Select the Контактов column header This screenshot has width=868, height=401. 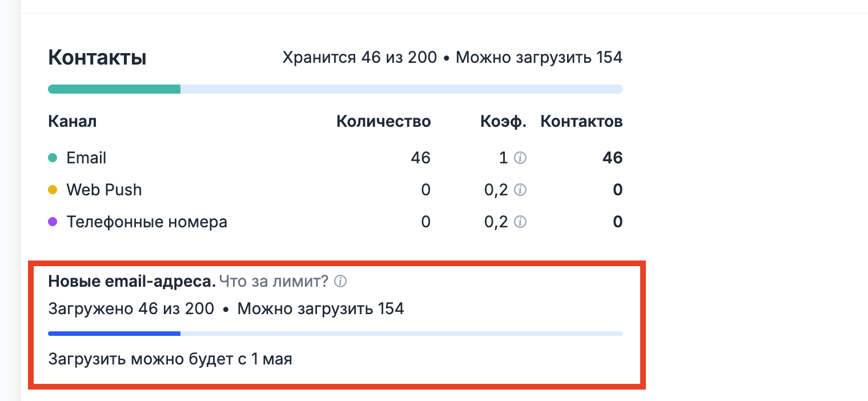click(x=581, y=121)
